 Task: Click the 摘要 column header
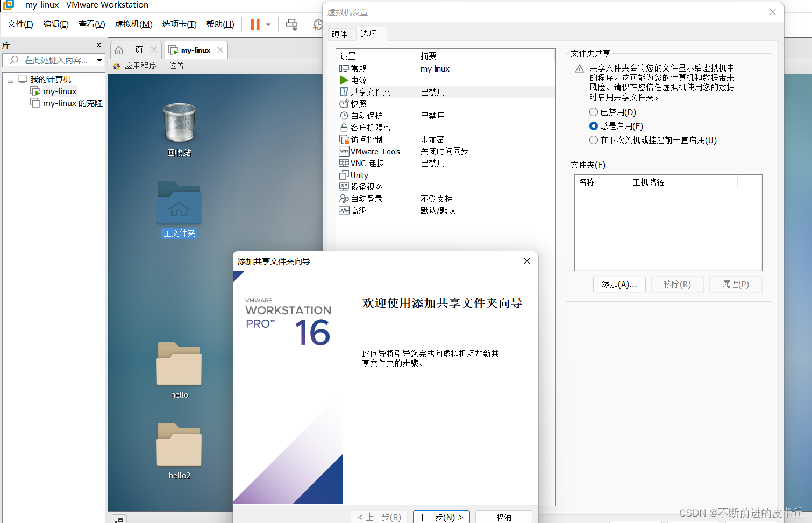tap(486, 56)
